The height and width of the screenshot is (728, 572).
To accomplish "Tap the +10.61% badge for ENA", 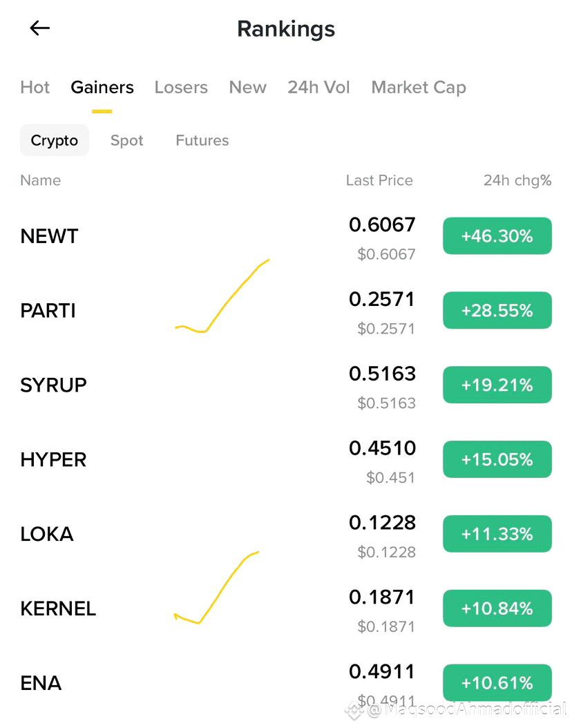I will point(497,683).
